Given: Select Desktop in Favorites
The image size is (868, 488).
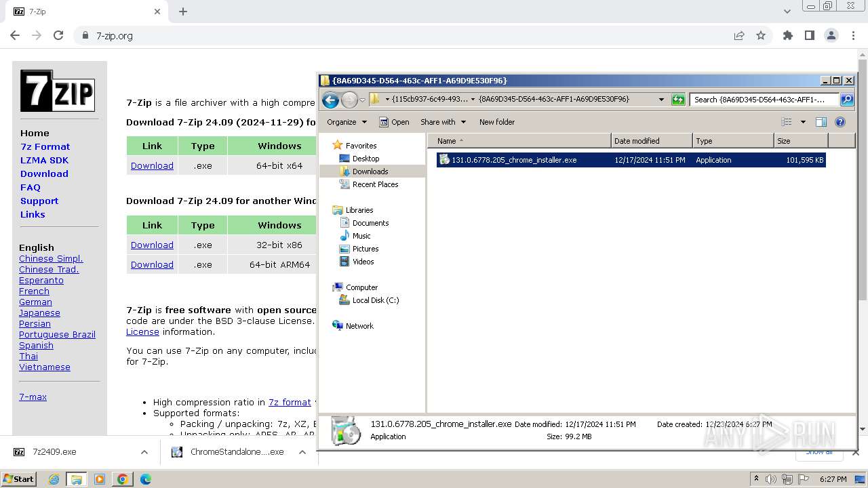Looking at the screenshot, I should tap(366, 159).
